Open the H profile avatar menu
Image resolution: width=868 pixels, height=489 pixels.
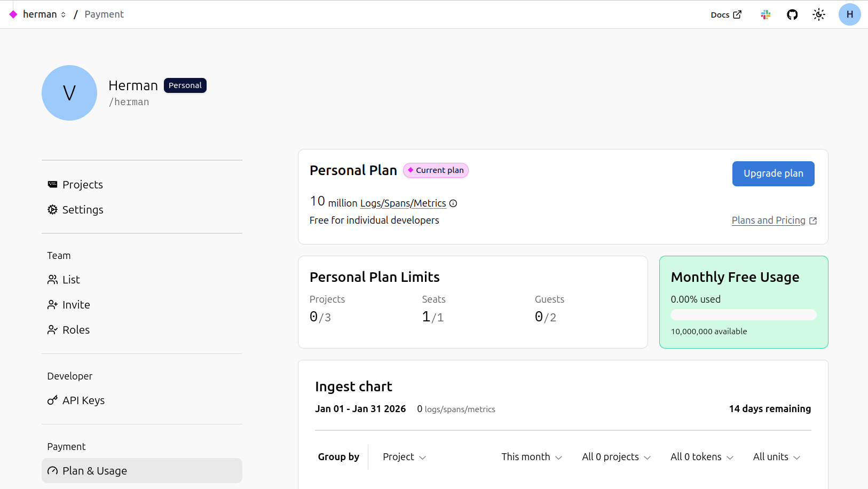[x=849, y=14]
